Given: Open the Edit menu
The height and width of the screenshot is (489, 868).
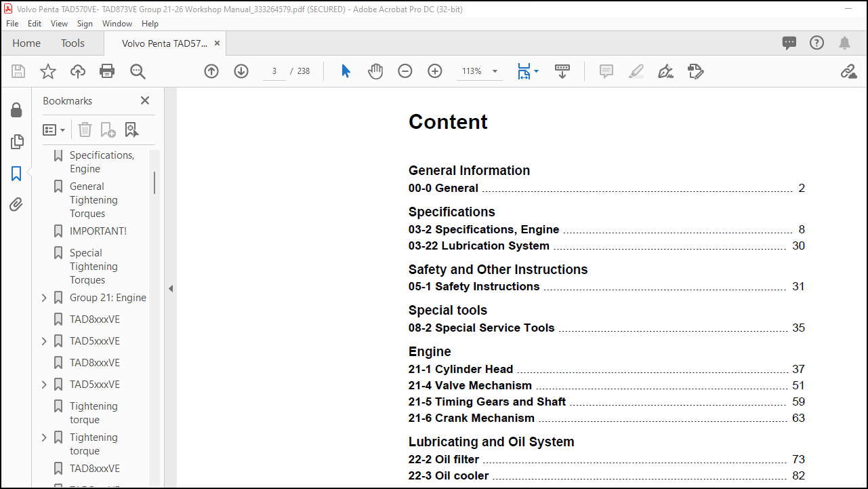Looking at the screenshot, I should point(35,23).
